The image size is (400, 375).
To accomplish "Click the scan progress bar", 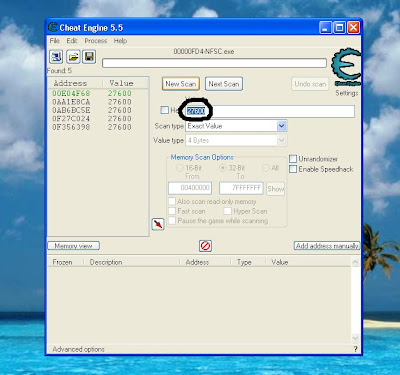I will 214,63.
